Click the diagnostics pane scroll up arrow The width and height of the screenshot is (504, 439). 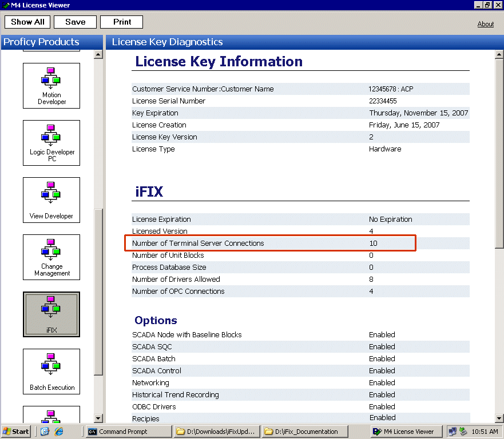(499, 54)
